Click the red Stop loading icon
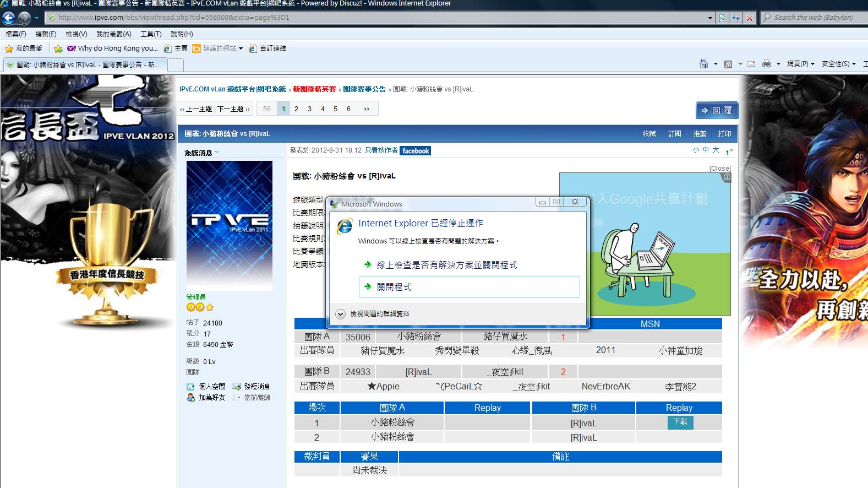Viewport: 868px width, 488px height. point(749,18)
